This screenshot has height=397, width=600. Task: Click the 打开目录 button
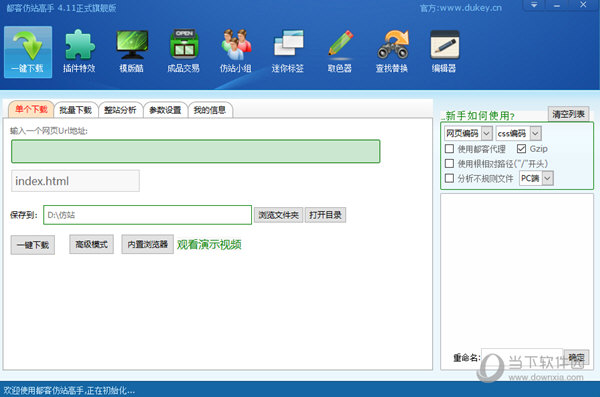(325, 215)
